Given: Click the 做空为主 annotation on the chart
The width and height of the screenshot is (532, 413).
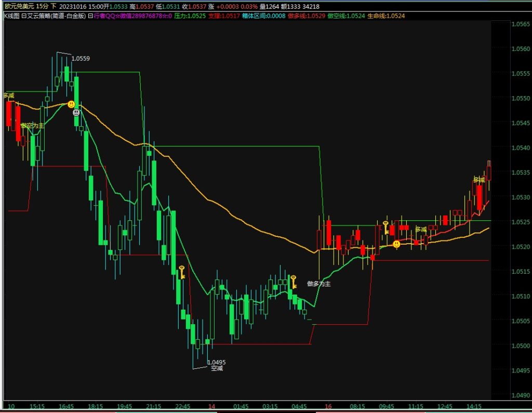Looking at the screenshot, I should click(32, 126).
